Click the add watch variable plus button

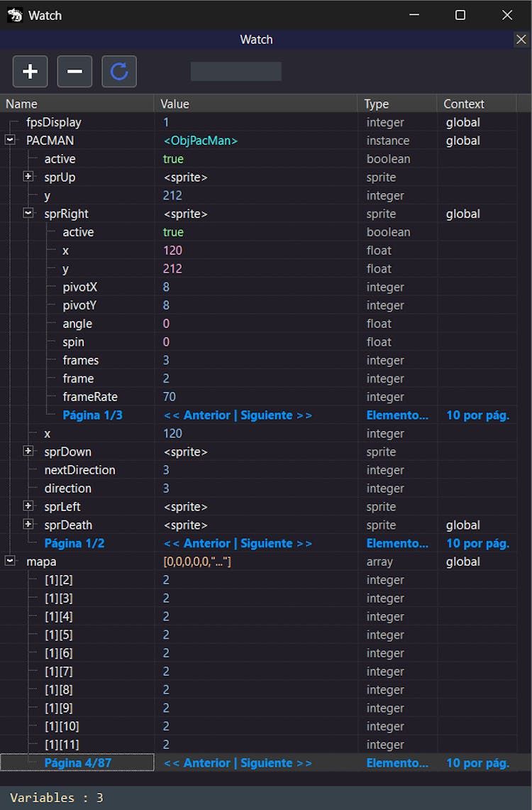(31, 72)
